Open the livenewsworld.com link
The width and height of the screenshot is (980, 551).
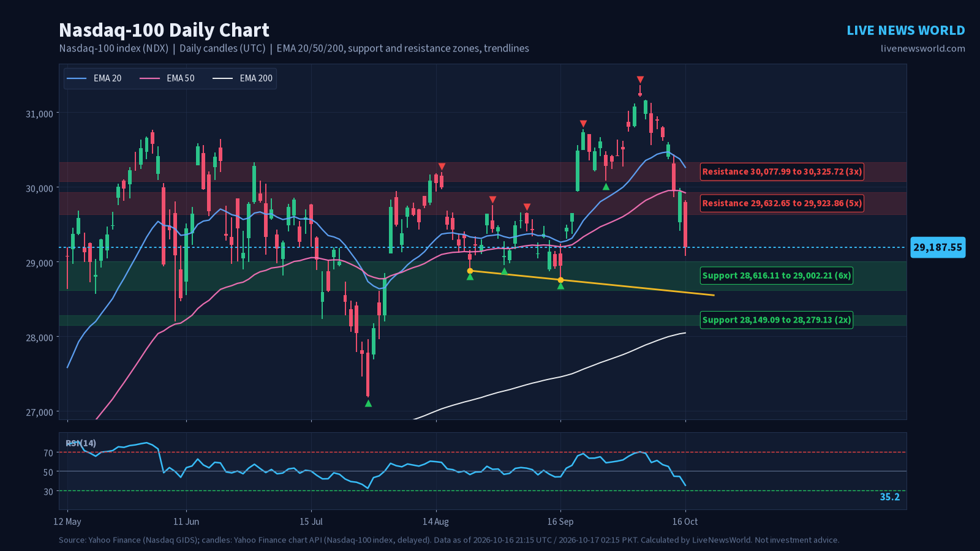(923, 48)
